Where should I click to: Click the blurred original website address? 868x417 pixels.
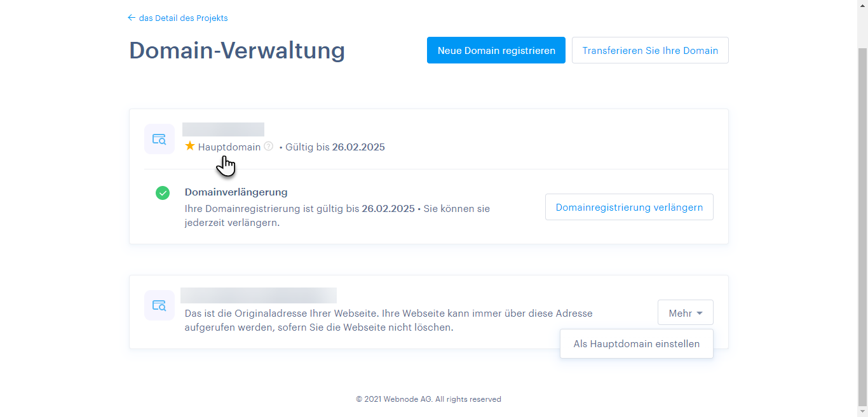(258, 295)
